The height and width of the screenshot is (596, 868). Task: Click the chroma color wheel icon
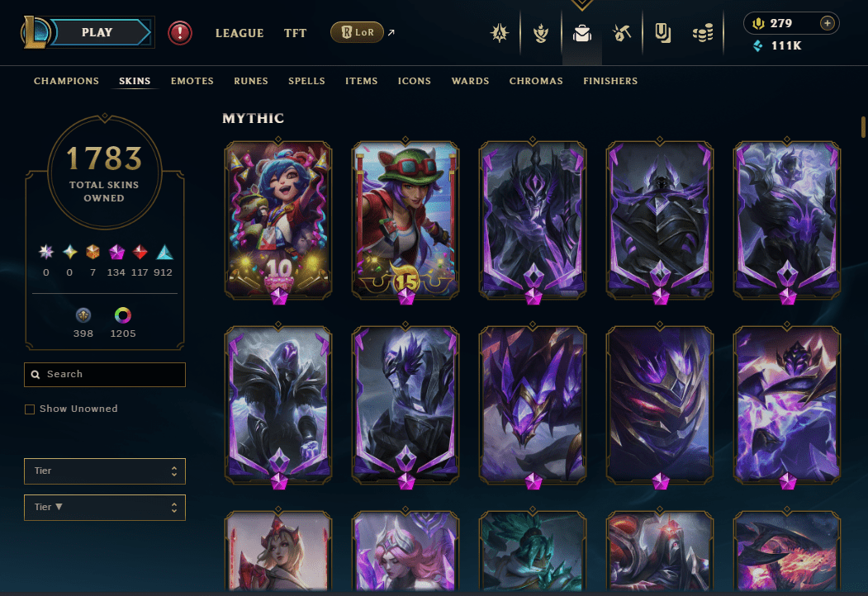click(123, 315)
